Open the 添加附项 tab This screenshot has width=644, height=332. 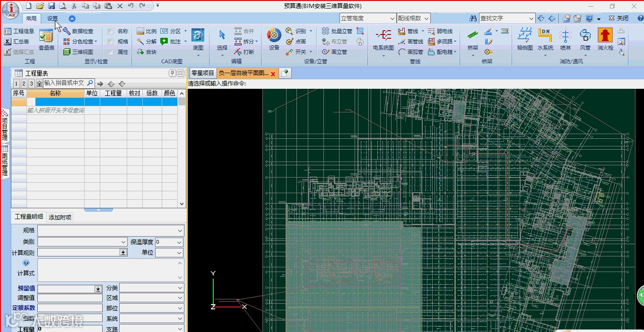click(x=60, y=217)
